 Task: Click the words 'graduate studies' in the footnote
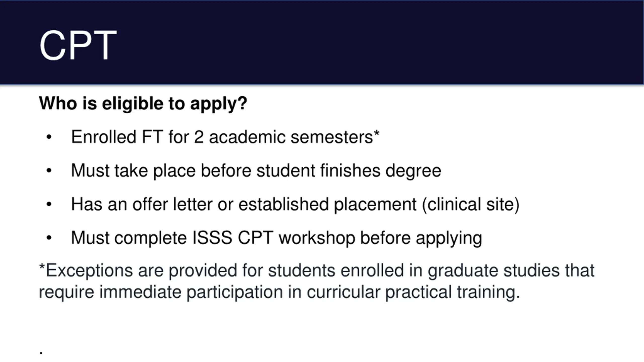[x=494, y=271]
